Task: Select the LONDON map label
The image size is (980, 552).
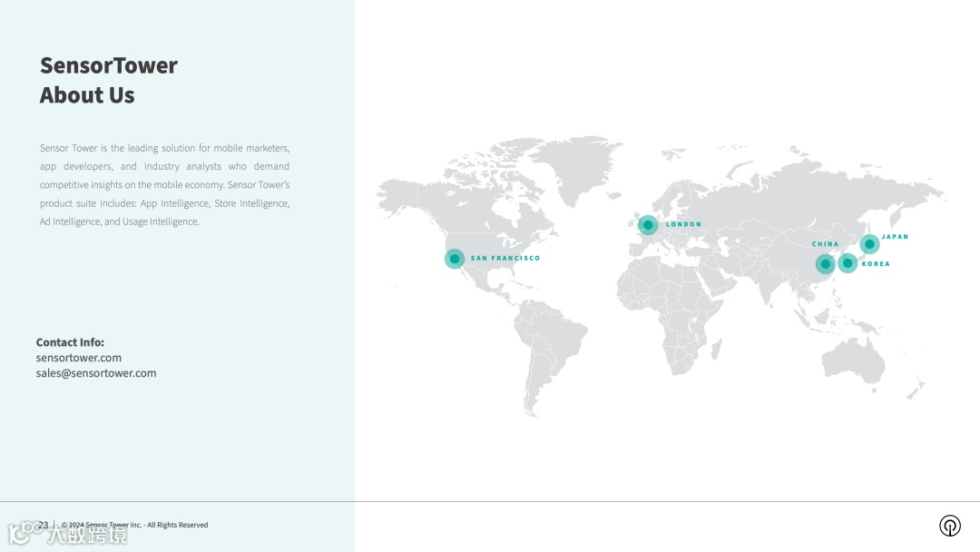Action: [684, 224]
